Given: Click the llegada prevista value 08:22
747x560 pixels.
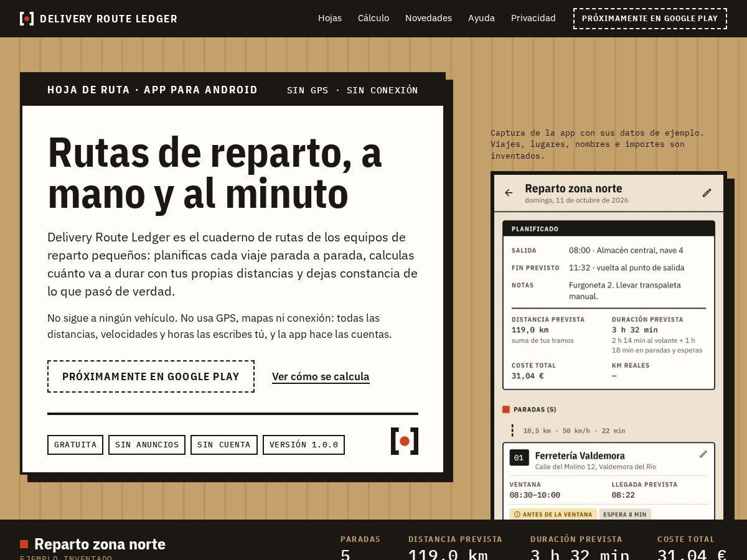Looking at the screenshot, I should 623,495.
